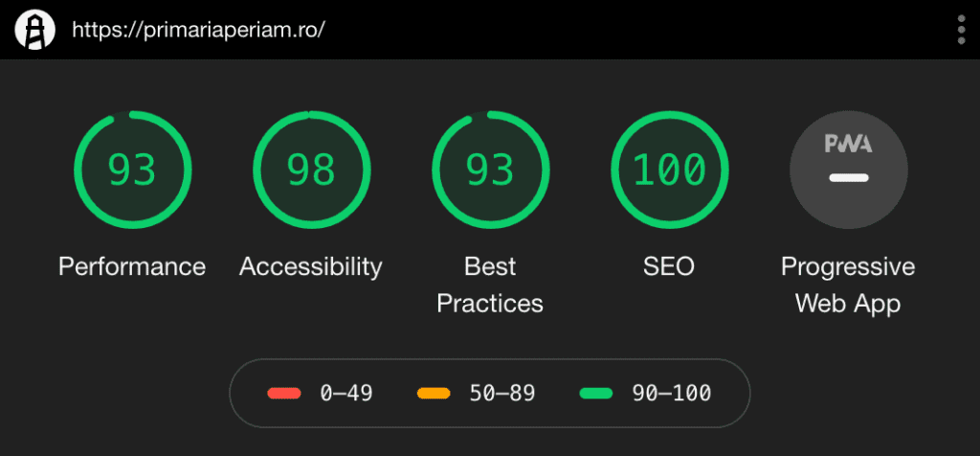Click the orange 50–89 legend swatch
The image size is (980, 456).
pos(434,393)
